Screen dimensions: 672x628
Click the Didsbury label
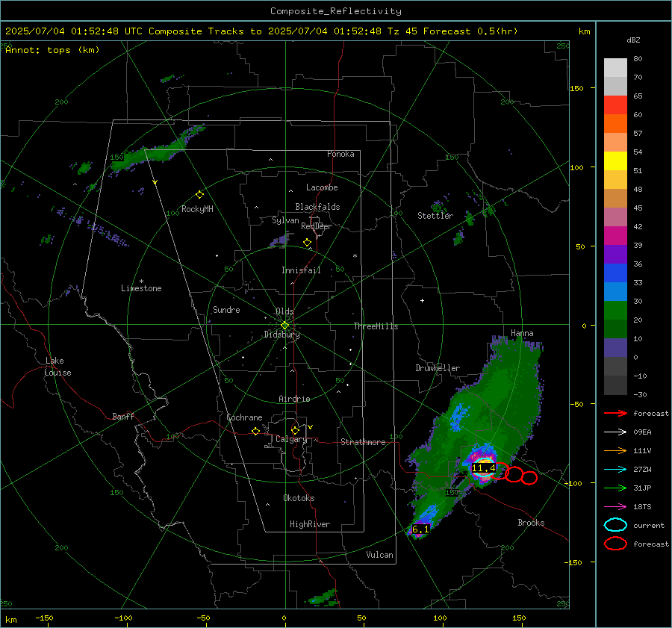[282, 335]
